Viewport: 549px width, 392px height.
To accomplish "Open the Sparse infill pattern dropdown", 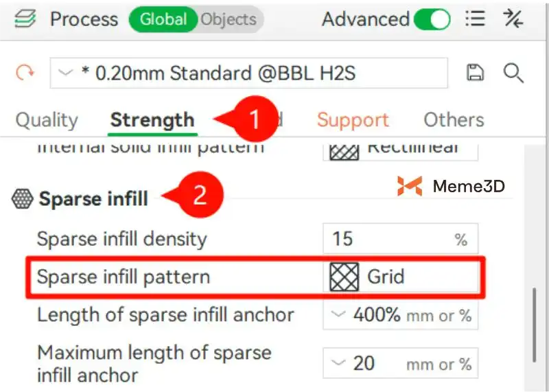I will click(401, 277).
